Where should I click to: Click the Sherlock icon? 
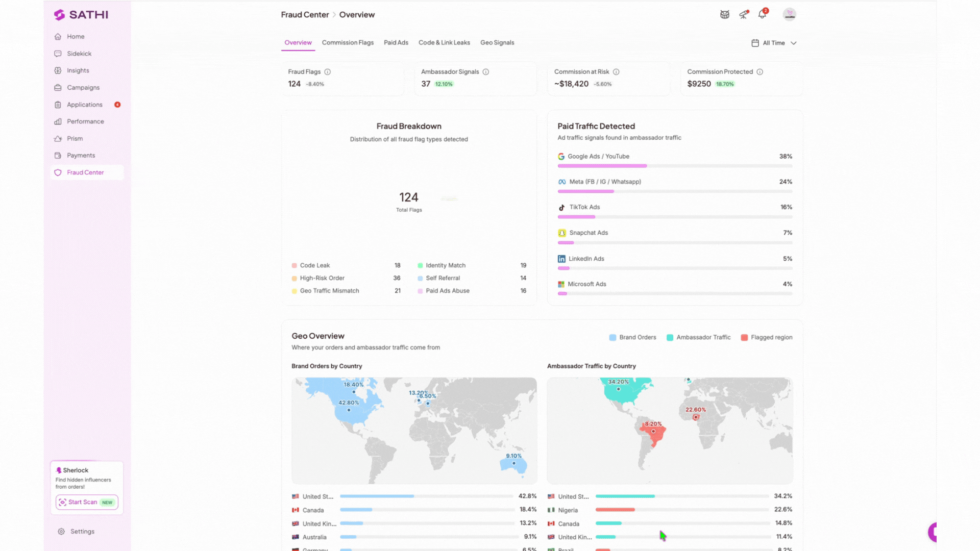coord(59,470)
